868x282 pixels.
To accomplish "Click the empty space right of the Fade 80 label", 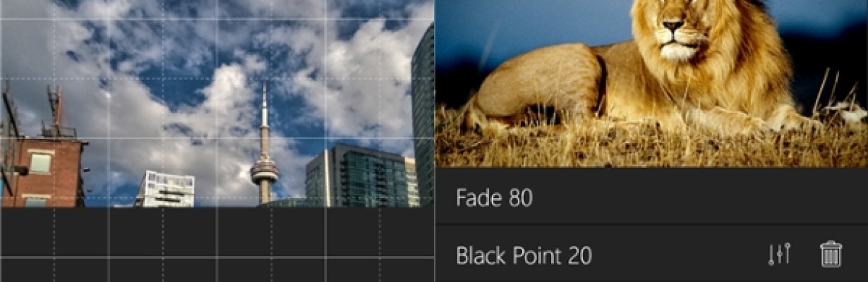I will [699, 197].
